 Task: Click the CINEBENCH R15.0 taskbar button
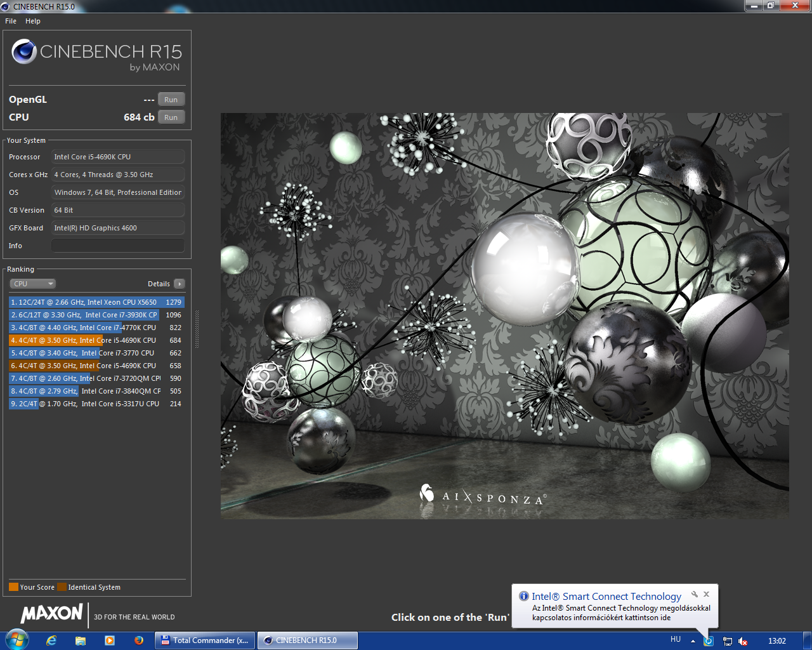coord(307,640)
